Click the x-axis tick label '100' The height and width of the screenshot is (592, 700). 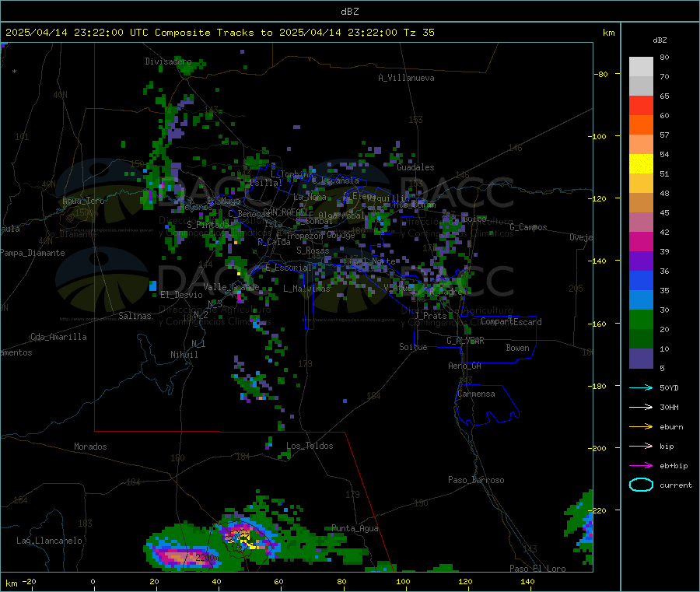click(x=403, y=582)
